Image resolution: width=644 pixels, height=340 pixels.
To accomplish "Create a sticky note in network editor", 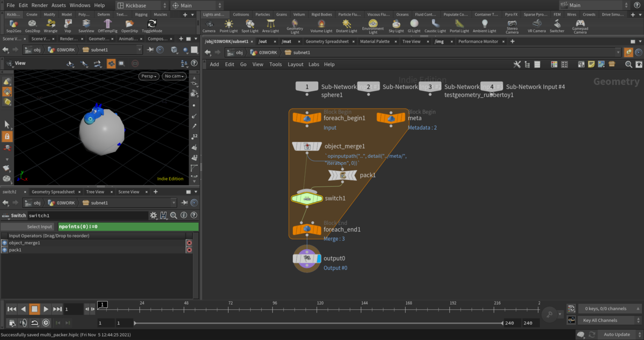I will point(591,64).
